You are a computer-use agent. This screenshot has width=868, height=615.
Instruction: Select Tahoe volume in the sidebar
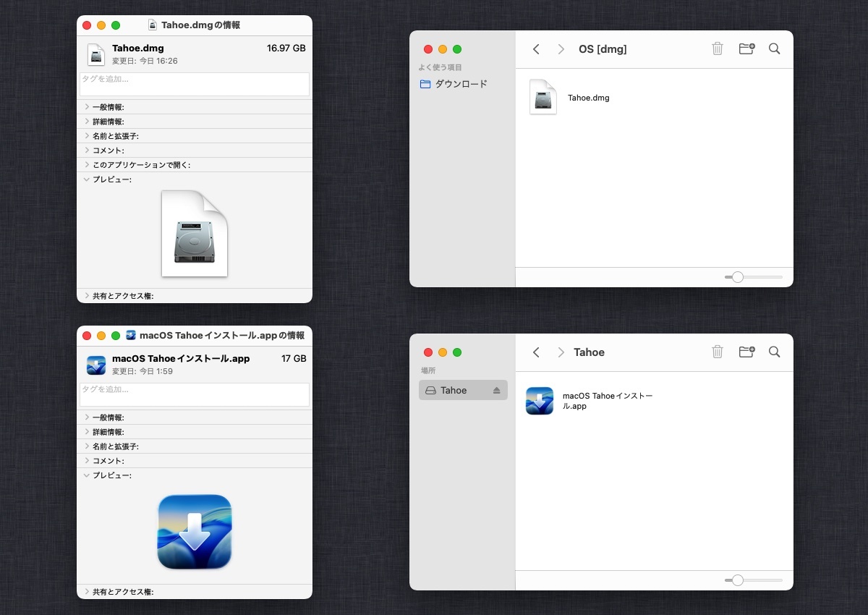(x=454, y=391)
